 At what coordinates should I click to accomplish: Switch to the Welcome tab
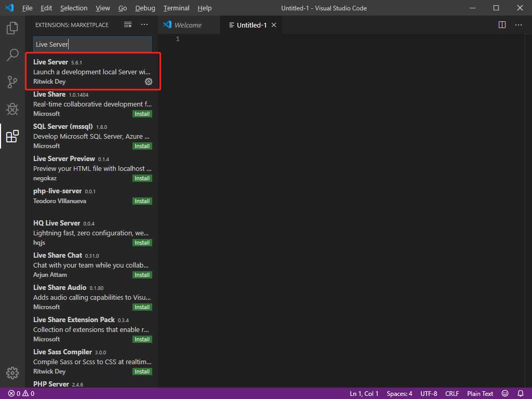click(x=188, y=25)
